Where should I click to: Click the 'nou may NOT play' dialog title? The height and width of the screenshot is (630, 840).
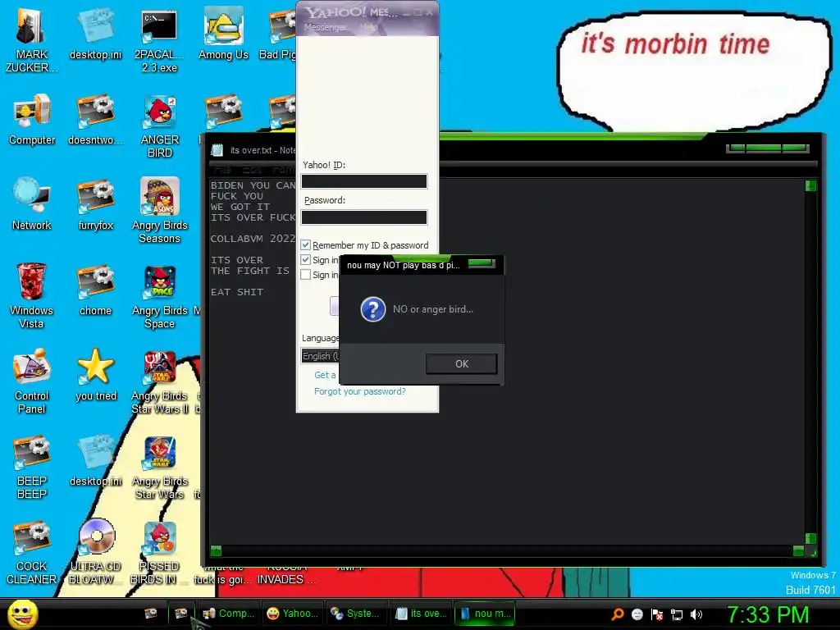pos(403,265)
